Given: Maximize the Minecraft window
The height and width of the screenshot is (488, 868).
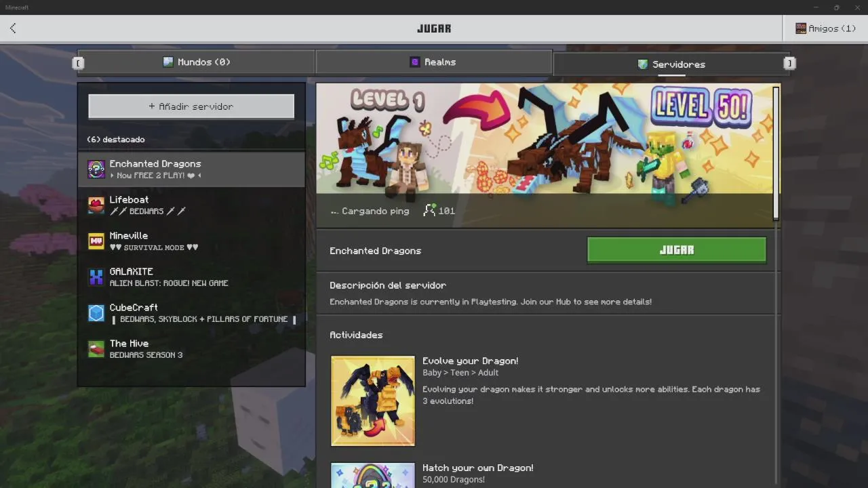Looking at the screenshot, I should [x=836, y=7].
